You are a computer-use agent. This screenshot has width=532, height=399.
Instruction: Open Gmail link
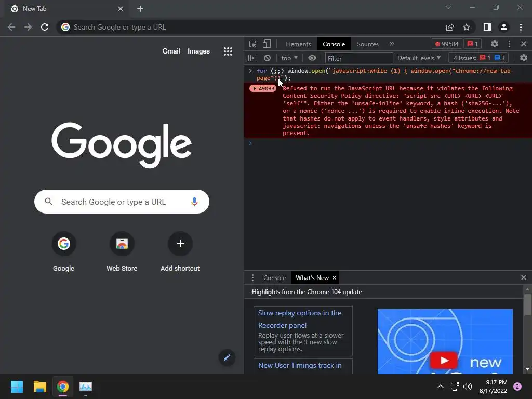tap(171, 51)
